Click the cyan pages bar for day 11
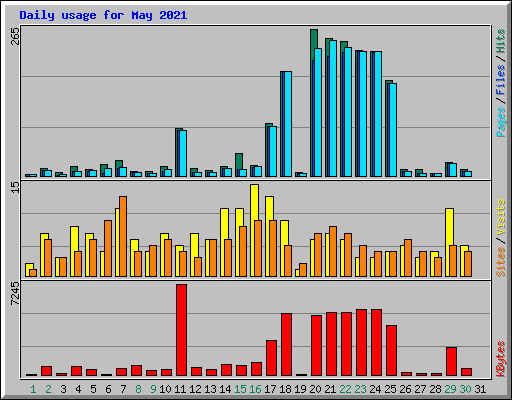 [x=183, y=153]
